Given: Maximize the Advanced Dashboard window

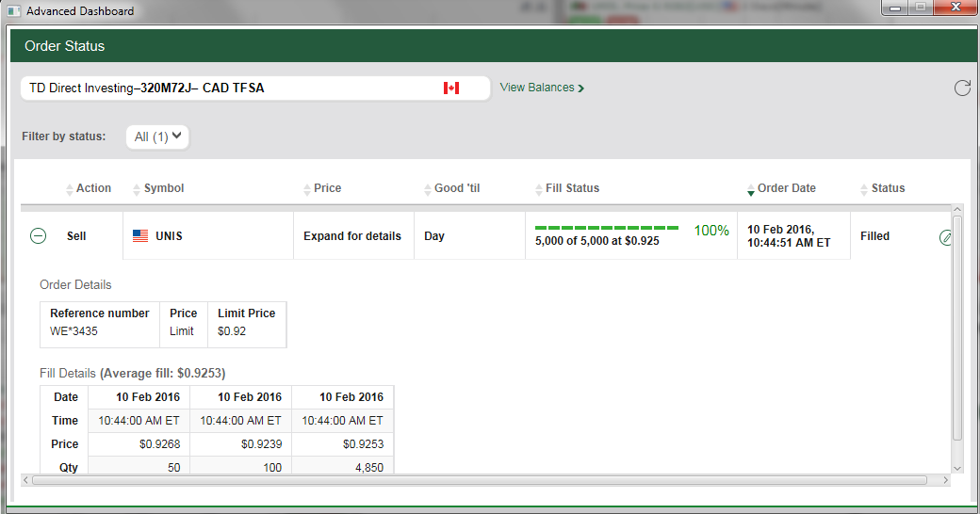Looking at the screenshot, I should coord(921,8).
